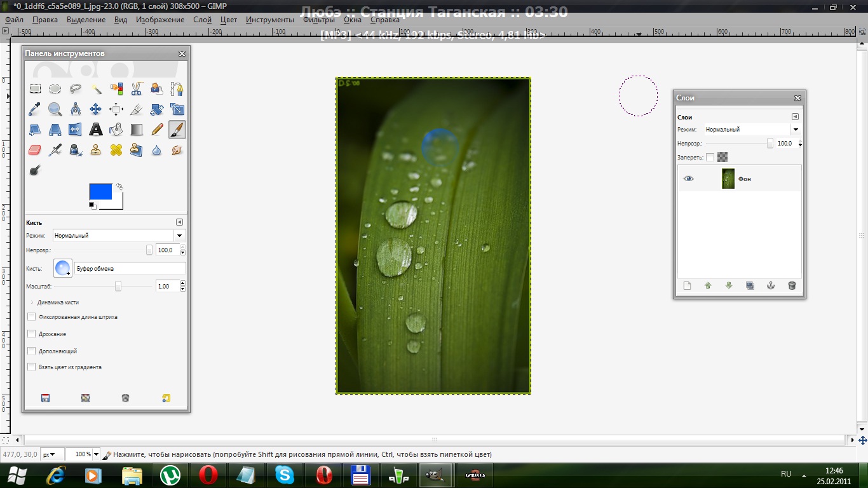Viewport: 868px width, 488px height.
Task: Select the Bucket Fill tool
Action: click(x=116, y=130)
